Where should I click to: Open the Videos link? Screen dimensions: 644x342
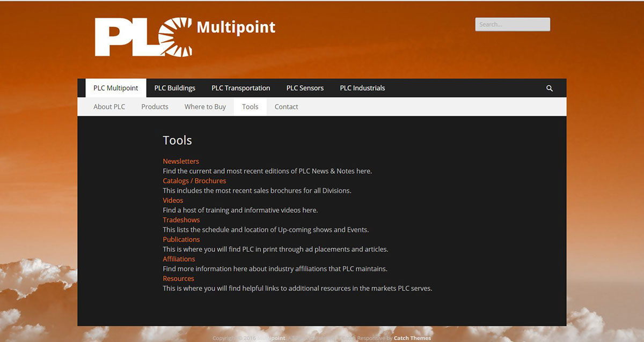click(173, 200)
